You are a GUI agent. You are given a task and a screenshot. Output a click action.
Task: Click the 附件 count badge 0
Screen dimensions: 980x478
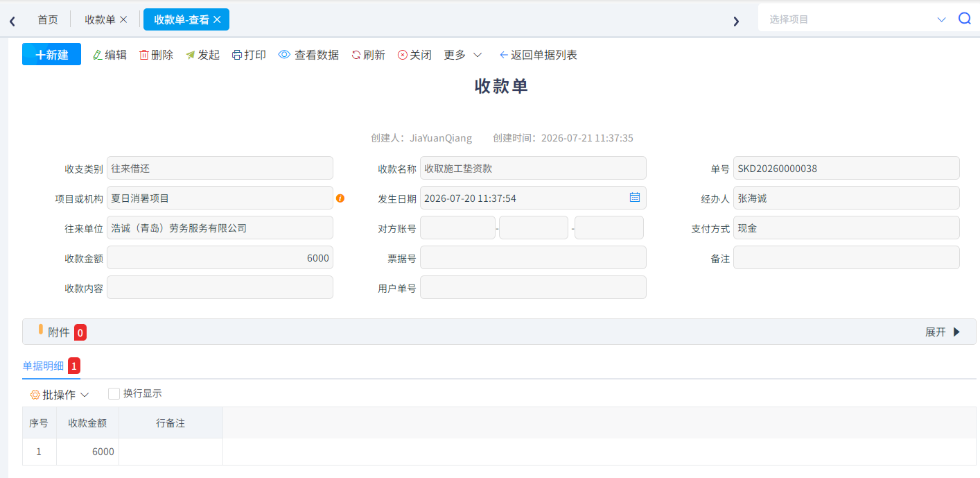(x=80, y=333)
